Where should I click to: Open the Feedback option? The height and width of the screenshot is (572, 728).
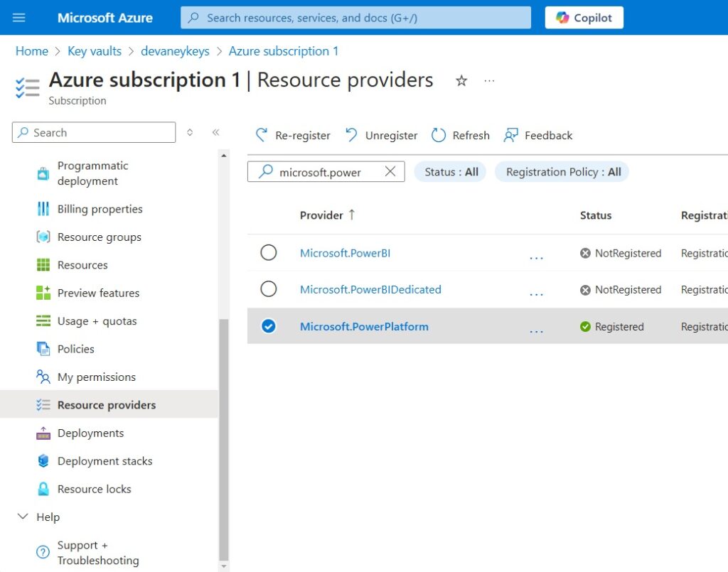538,136
